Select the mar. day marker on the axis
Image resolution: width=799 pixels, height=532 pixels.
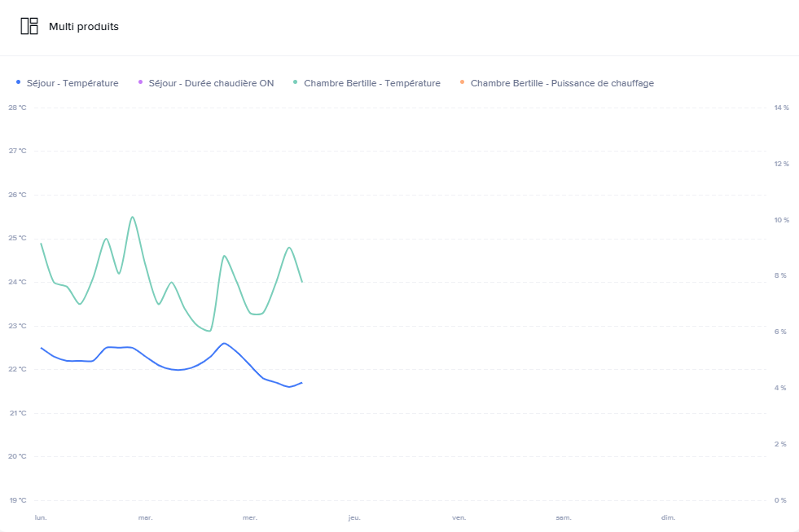(145, 517)
